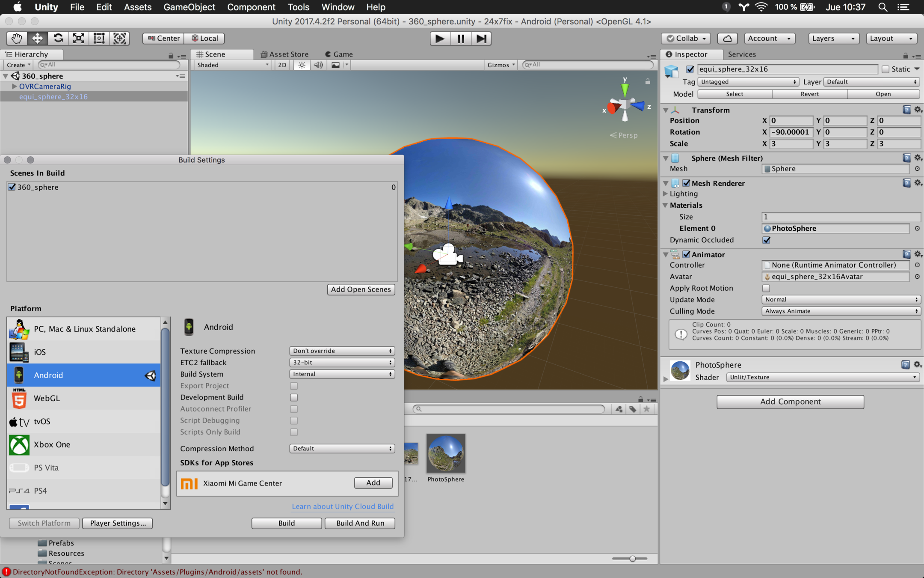Open the Cloud services icon button

coord(727,38)
